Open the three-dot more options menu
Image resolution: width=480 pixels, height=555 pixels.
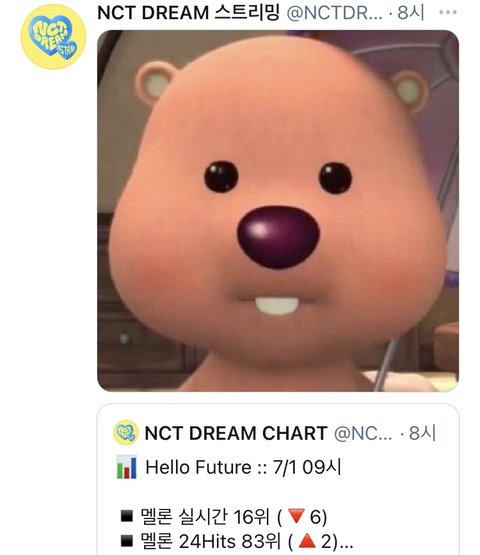pyautogui.click(x=448, y=12)
